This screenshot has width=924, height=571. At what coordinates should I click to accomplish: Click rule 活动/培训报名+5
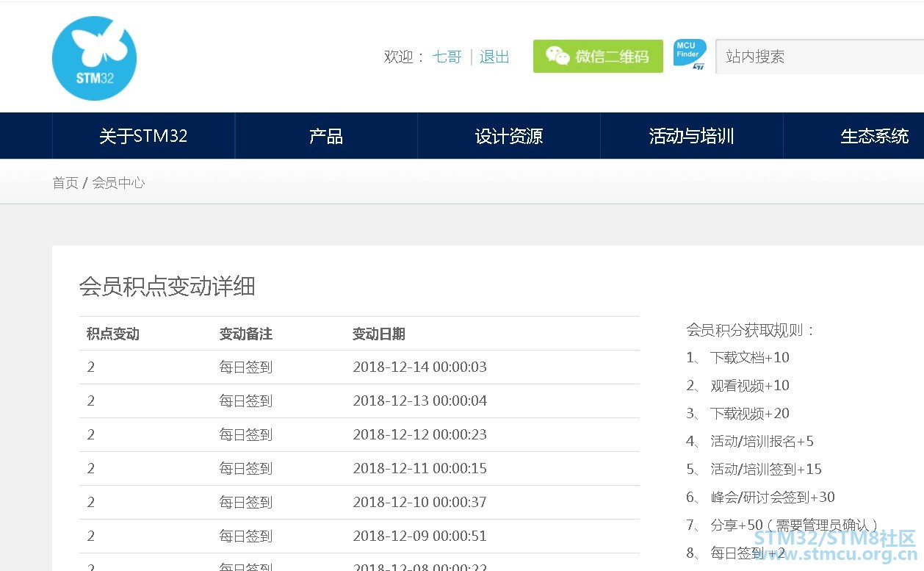pyautogui.click(x=762, y=442)
